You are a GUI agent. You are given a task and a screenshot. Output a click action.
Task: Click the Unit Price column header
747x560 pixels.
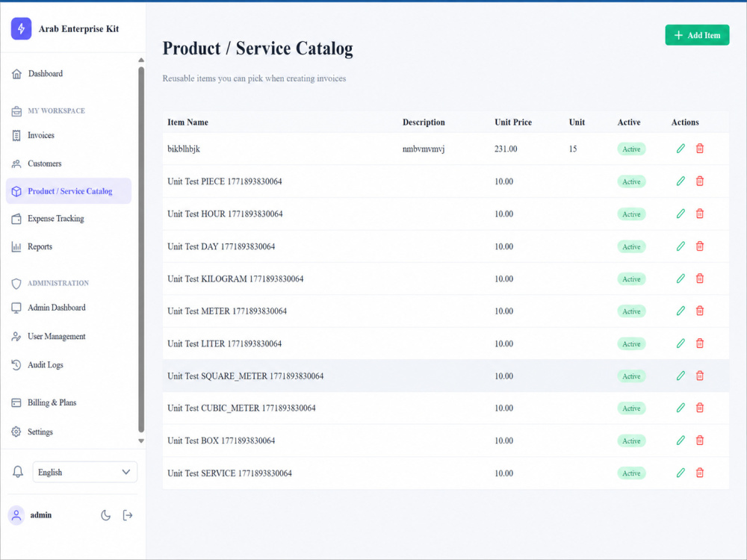pyautogui.click(x=513, y=122)
